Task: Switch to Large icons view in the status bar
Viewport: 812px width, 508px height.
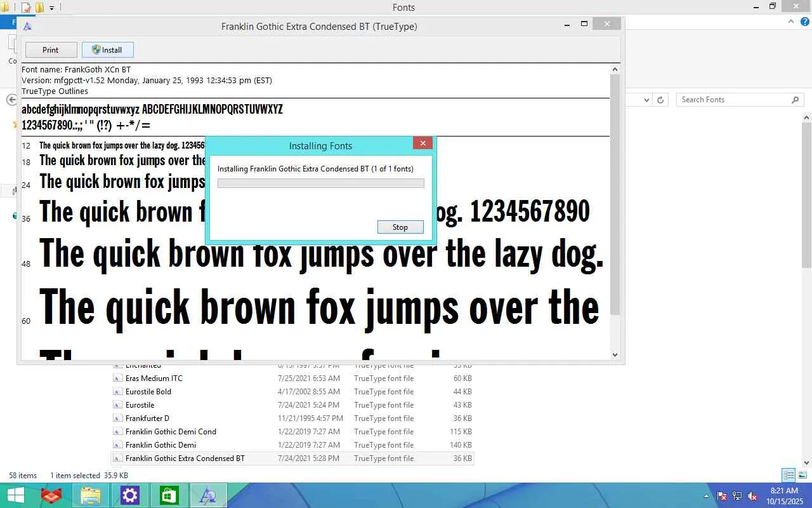Action: click(x=802, y=475)
